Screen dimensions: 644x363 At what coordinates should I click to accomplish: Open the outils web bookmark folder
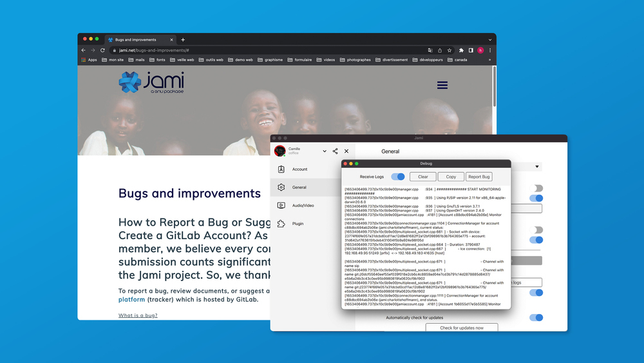pyautogui.click(x=211, y=59)
